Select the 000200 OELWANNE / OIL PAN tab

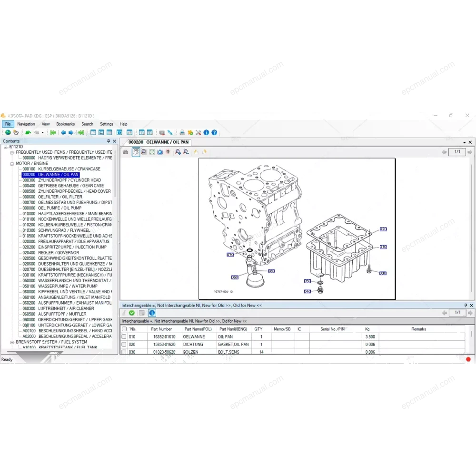click(x=158, y=142)
